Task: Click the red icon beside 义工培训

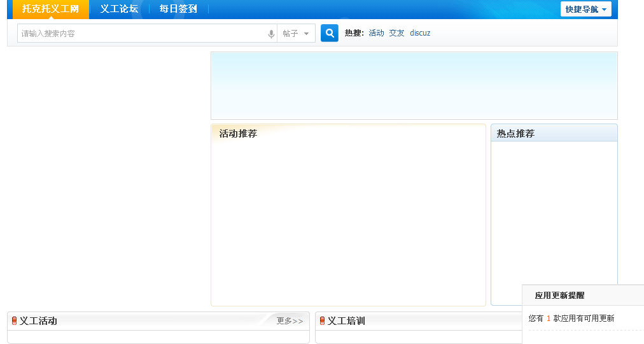Action: [323, 321]
